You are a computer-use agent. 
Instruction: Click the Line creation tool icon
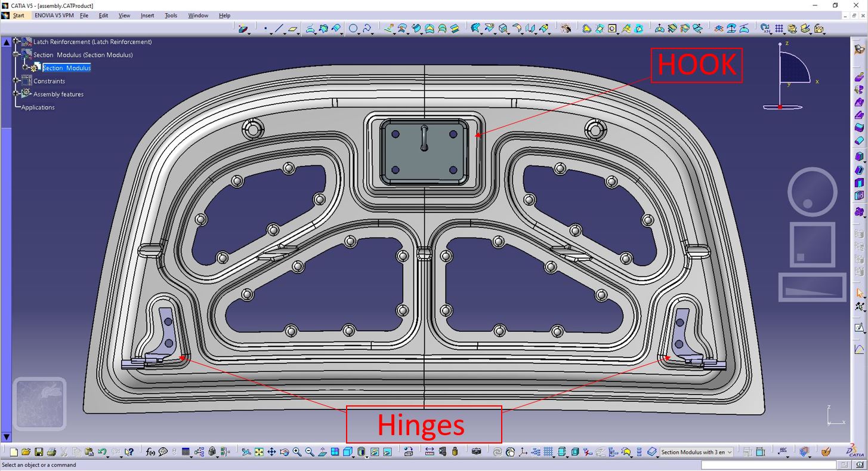279,28
